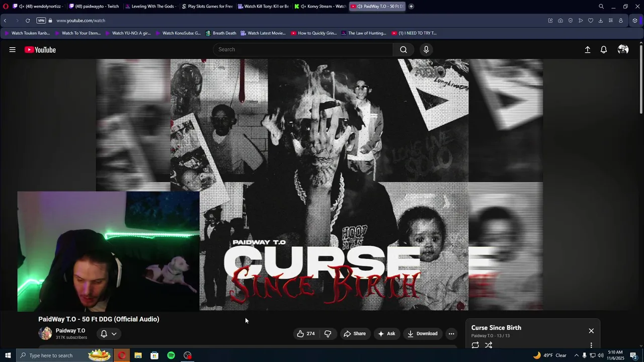Switch to Play Slots Games tab

click(x=206, y=7)
